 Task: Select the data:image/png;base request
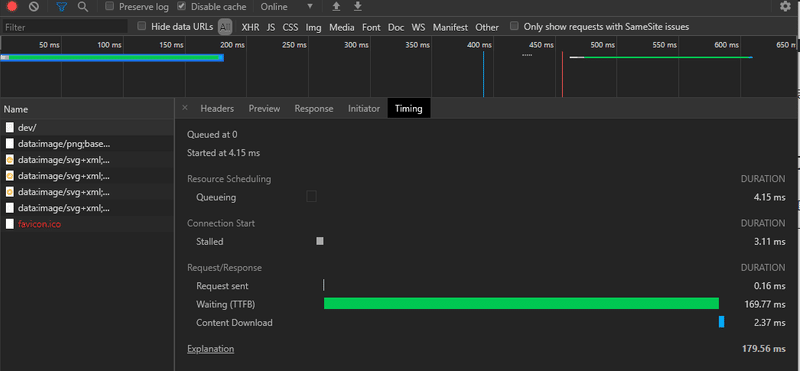coord(87,144)
